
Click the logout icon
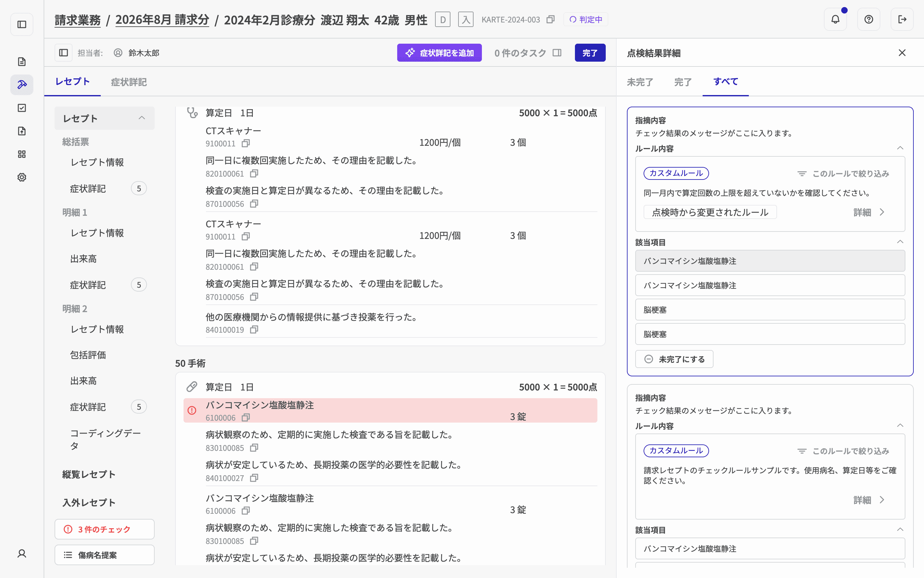coord(902,19)
